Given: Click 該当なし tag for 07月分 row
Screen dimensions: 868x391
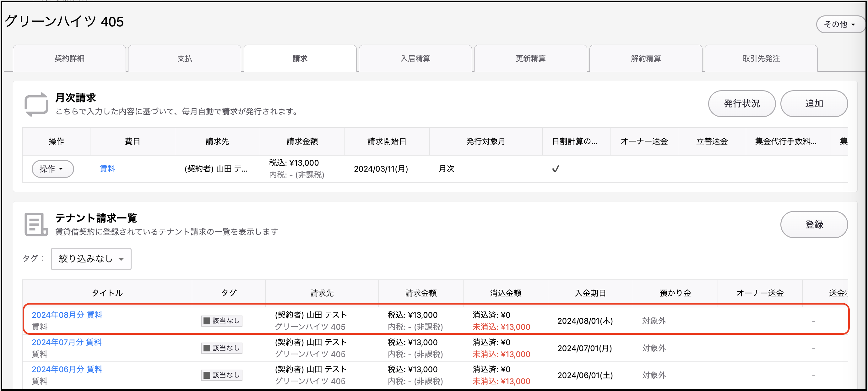Looking at the screenshot, I should [222, 348].
